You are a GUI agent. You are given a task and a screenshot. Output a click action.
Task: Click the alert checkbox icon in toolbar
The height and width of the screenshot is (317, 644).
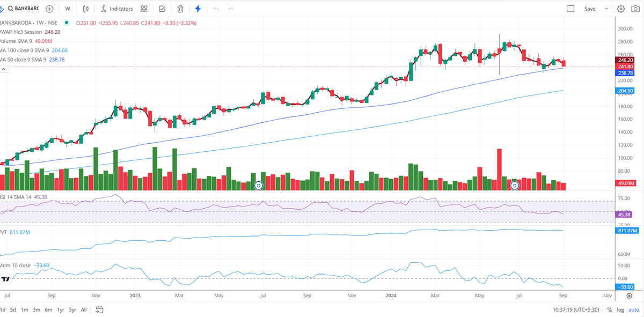pos(162,9)
